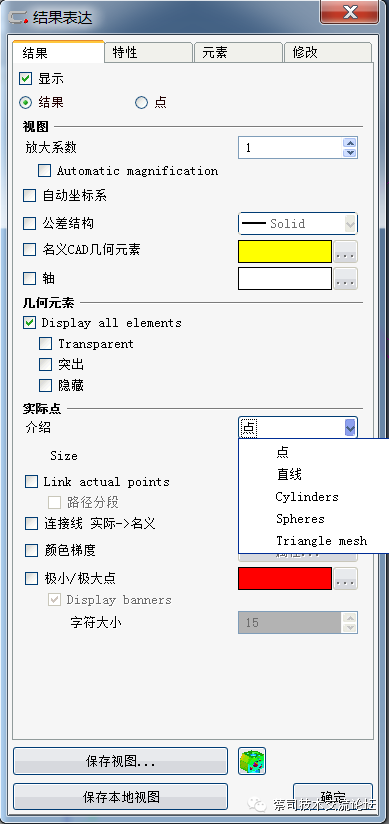The image size is (389, 824).
Task: Open color picker button beside yellow swatch
Action: pos(345,252)
